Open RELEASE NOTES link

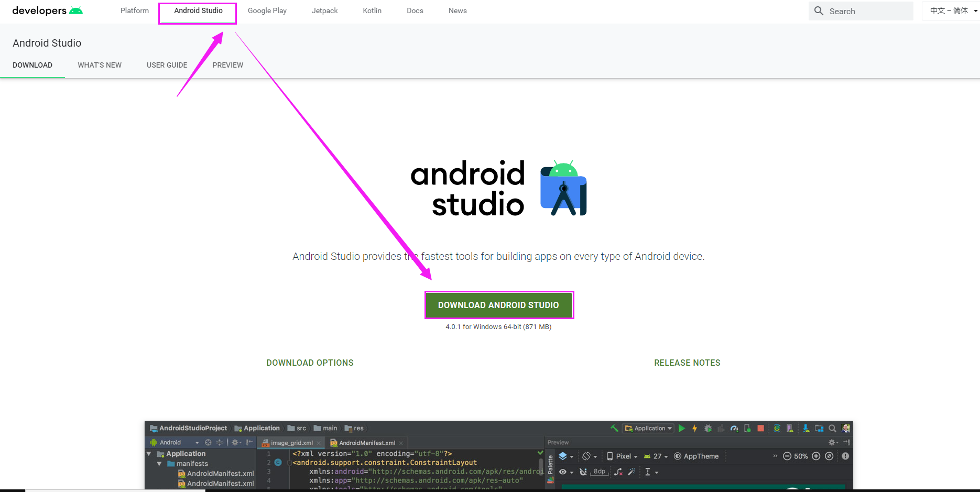687,363
